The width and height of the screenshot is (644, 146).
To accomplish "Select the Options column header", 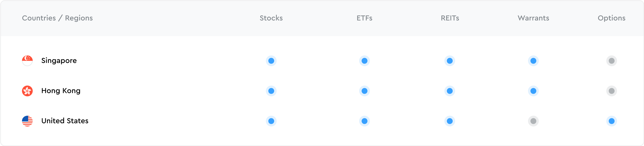I will coord(611,18).
